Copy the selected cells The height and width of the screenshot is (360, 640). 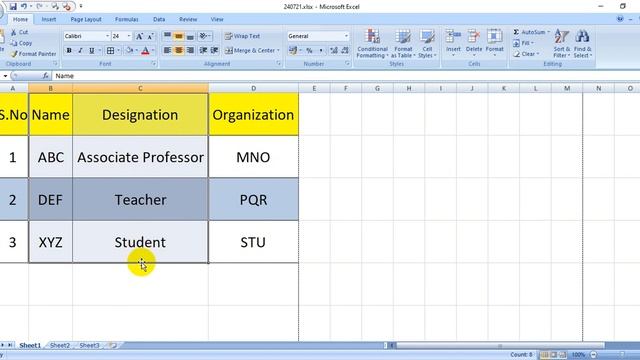click(x=21, y=43)
